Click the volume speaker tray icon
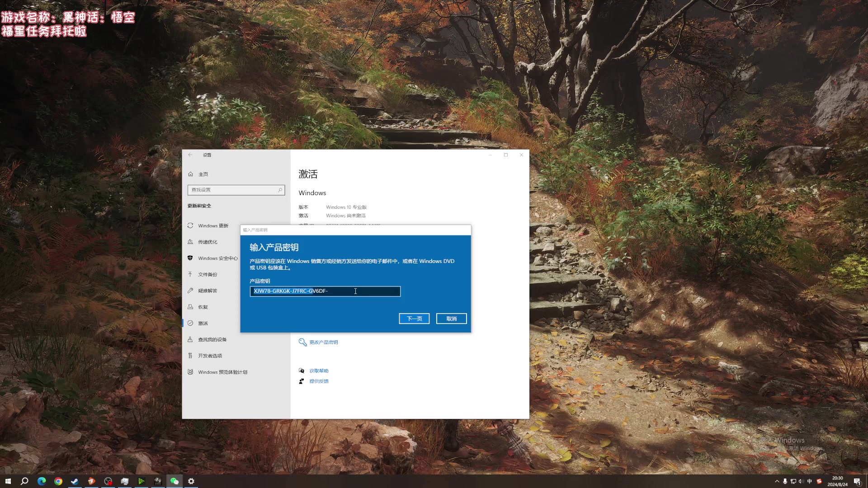The height and width of the screenshot is (488, 868). tap(801, 481)
